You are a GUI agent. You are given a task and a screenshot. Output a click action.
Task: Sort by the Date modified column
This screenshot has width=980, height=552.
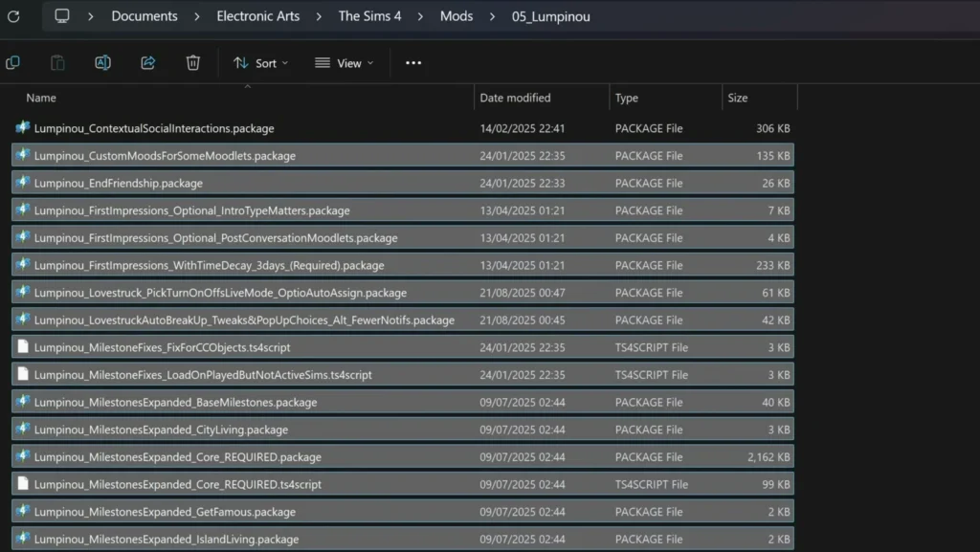tap(515, 98)
